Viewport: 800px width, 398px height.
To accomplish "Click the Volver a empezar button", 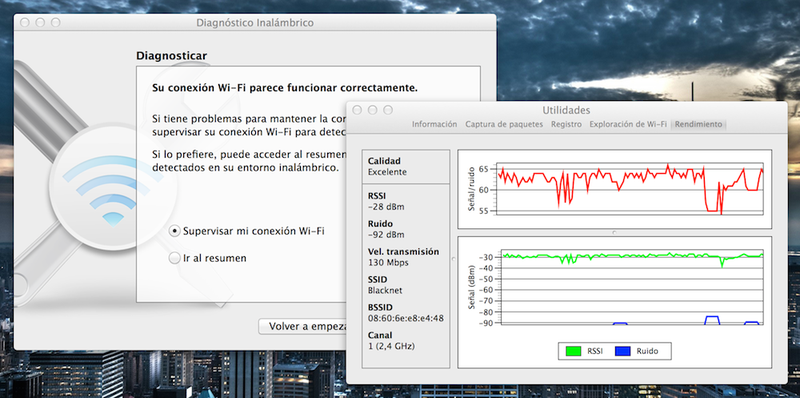I will point(302,327).
